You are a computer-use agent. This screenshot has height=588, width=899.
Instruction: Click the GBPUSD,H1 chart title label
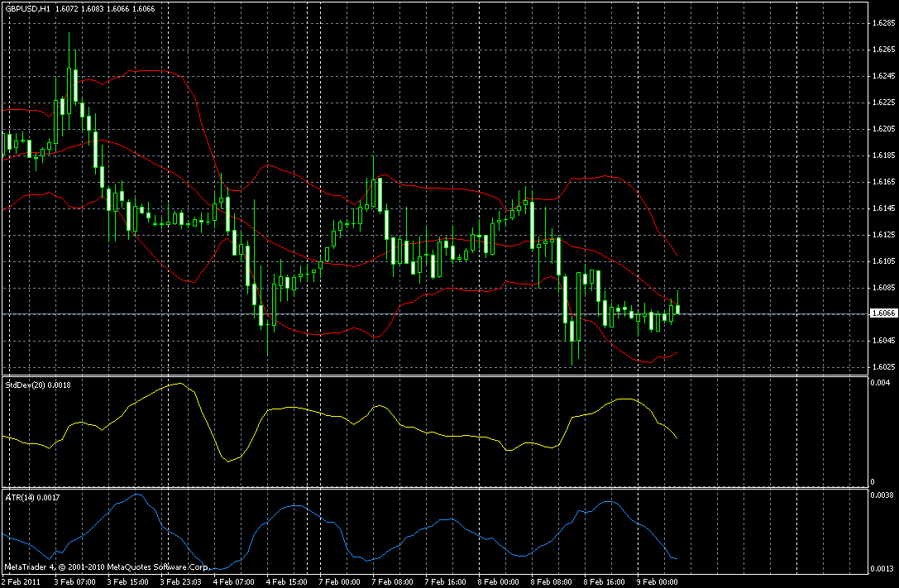coord(27,8)
